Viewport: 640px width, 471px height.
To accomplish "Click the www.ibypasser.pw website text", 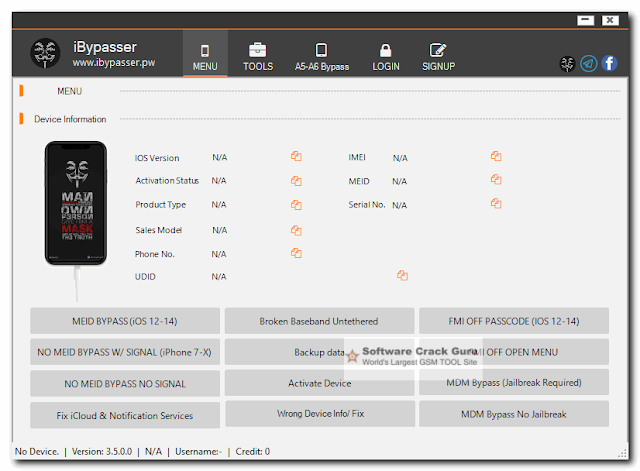I will click(x=114, y=63).
